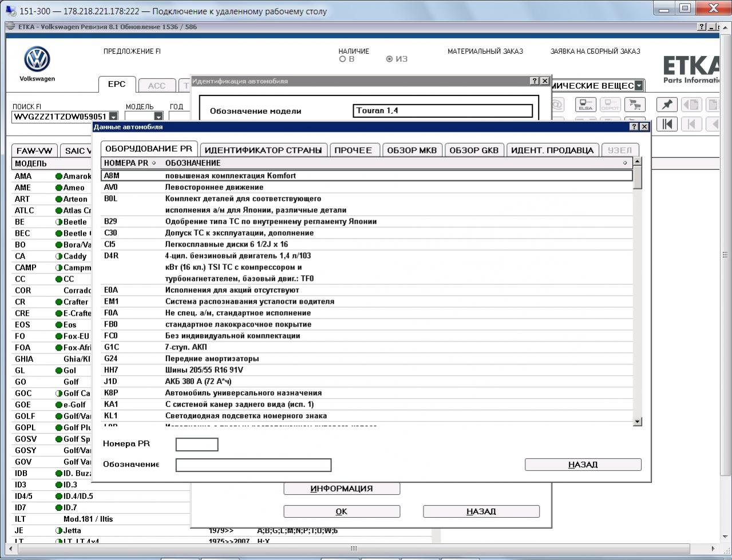
Task: Confirm with the OK button
Action: coord(342,511)
